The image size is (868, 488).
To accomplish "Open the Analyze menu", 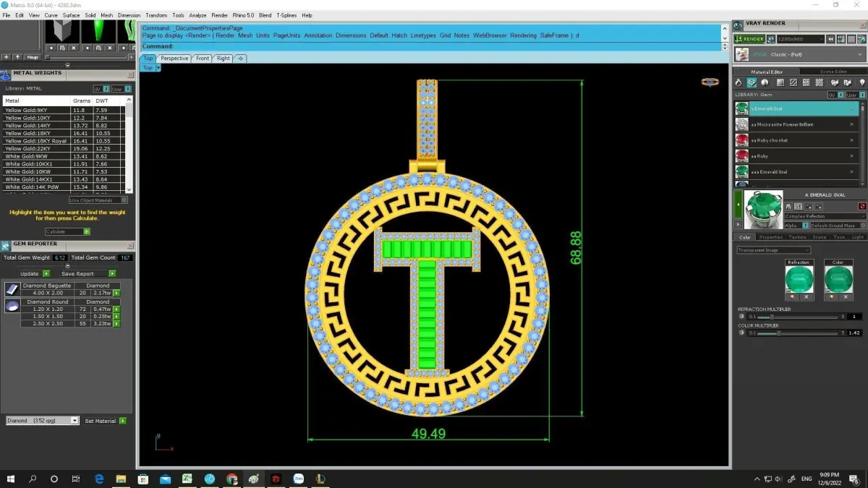I will pyautogui.click(x=197, y=15).
